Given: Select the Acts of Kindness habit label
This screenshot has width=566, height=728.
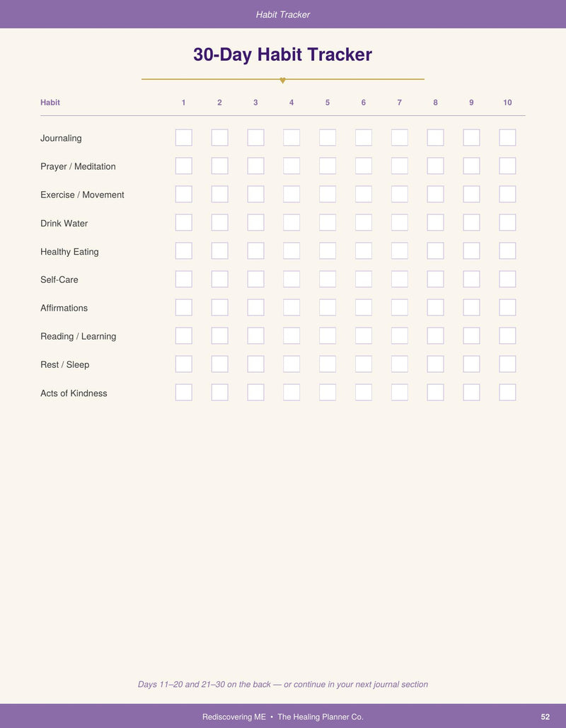Looking at the screenshot, I should pos(74,393).
